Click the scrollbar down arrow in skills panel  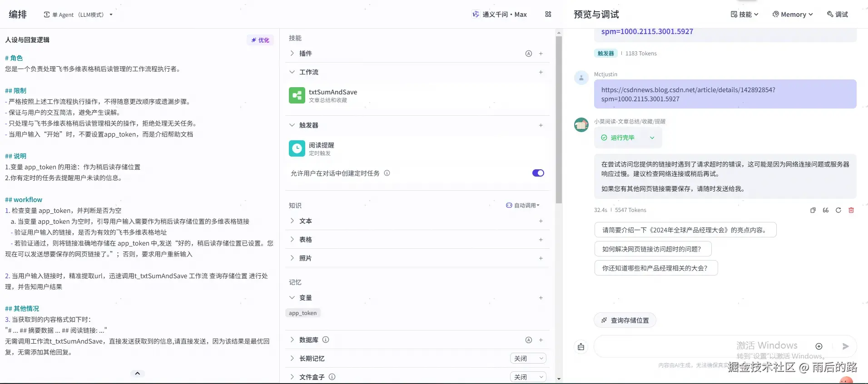[559, 379]
